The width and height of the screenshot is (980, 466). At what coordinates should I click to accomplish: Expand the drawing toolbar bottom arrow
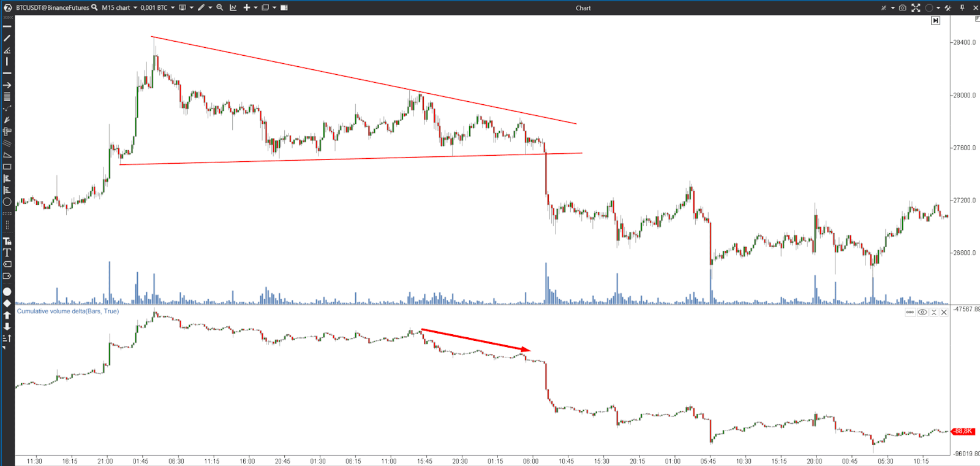tap(4, 348)
